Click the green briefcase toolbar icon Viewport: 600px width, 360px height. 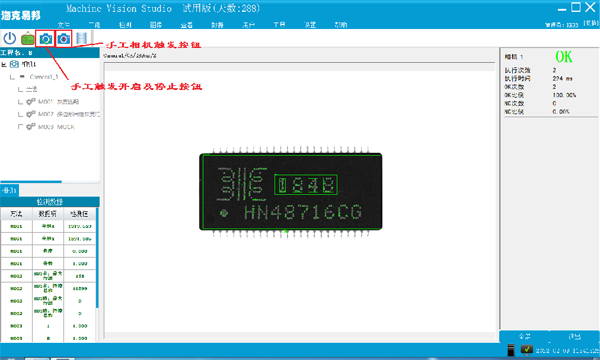(x=28, y=39)
